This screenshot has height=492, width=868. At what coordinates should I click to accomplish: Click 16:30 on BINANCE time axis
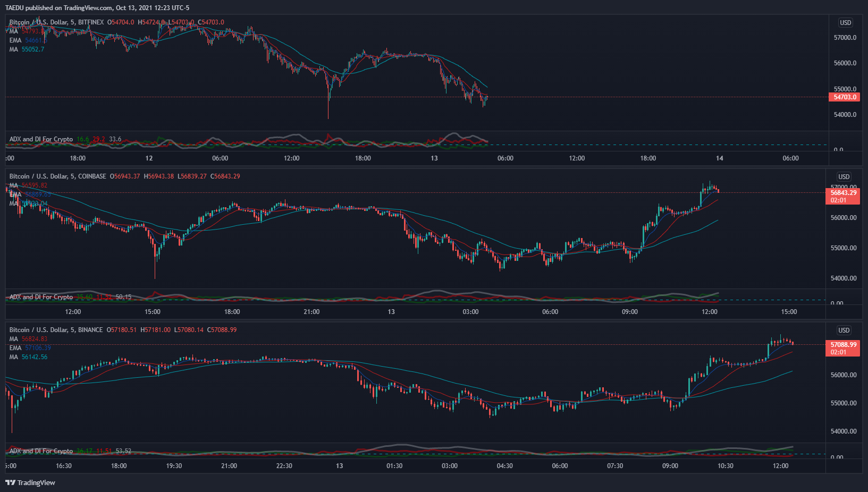click(x=64, y=466)
